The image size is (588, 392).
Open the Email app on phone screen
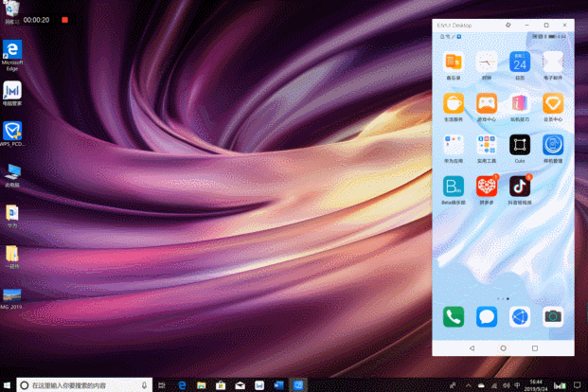tap(553, 62)
